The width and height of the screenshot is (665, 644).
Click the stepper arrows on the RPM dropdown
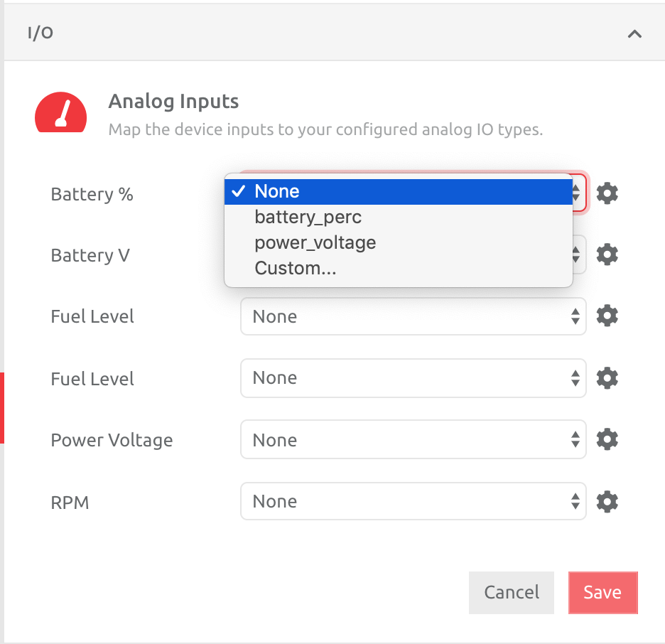click(x=574, y=501)
